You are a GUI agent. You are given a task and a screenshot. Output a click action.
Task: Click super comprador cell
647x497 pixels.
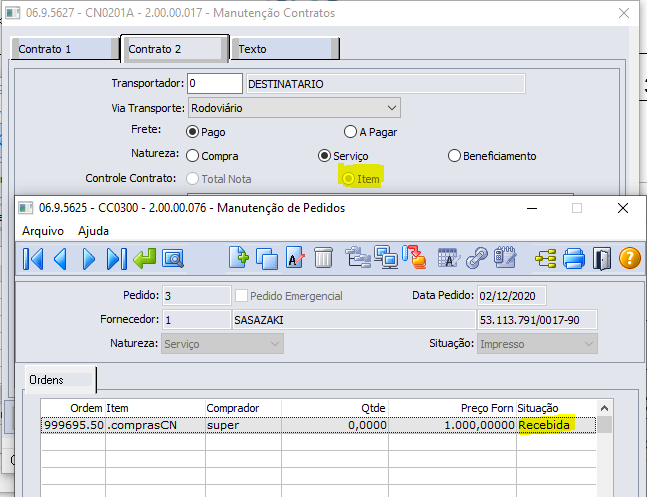[243, 425]
